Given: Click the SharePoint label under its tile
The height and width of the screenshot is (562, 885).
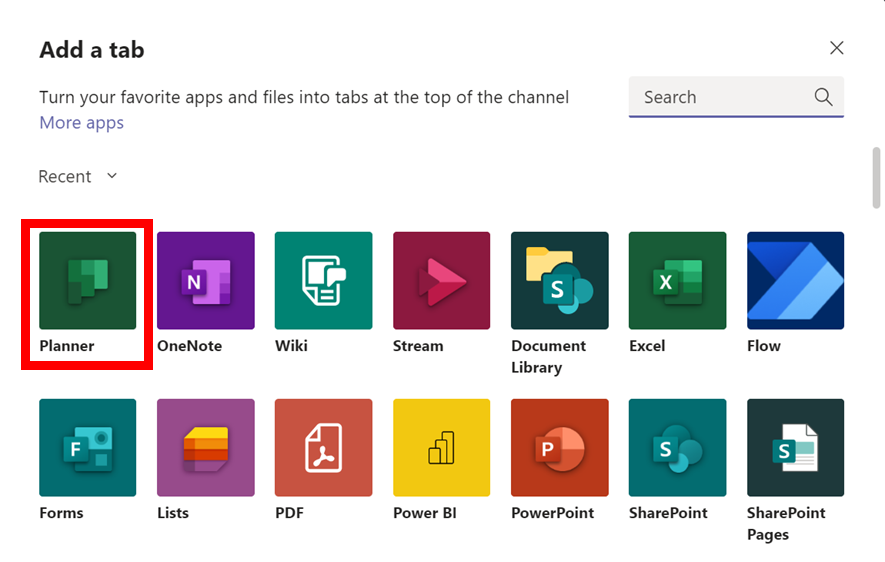Looking at the screenshot, I should point(668,513).
